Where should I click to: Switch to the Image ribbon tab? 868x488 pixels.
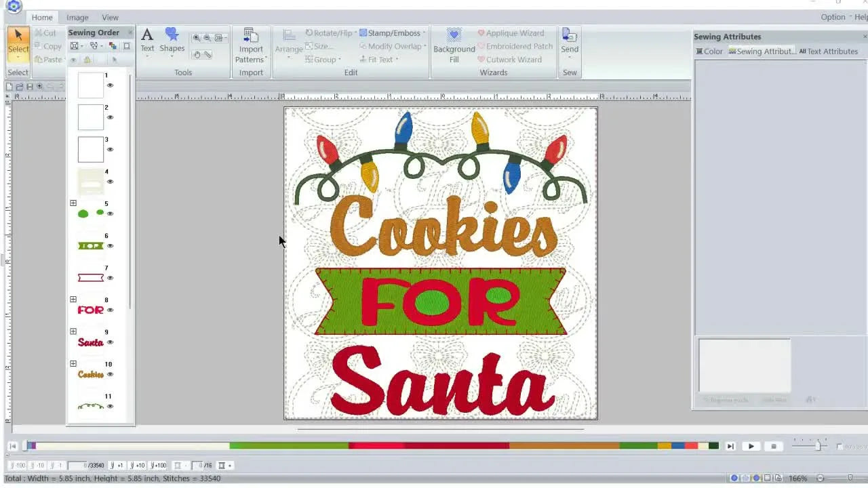pyautogui.click(x=77, y=17)
